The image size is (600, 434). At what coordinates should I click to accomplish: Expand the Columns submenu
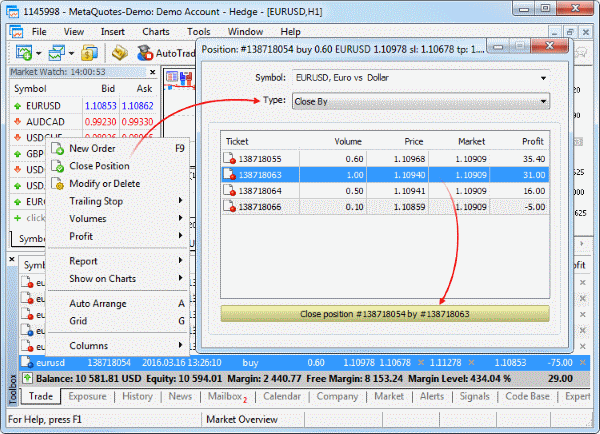pyautogui.click(x=180, y=345)
